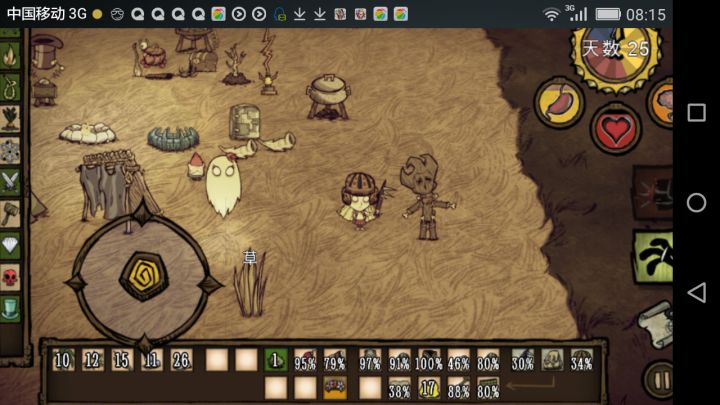Open the map scroll

pyautogui.click(x=657, y=324)
